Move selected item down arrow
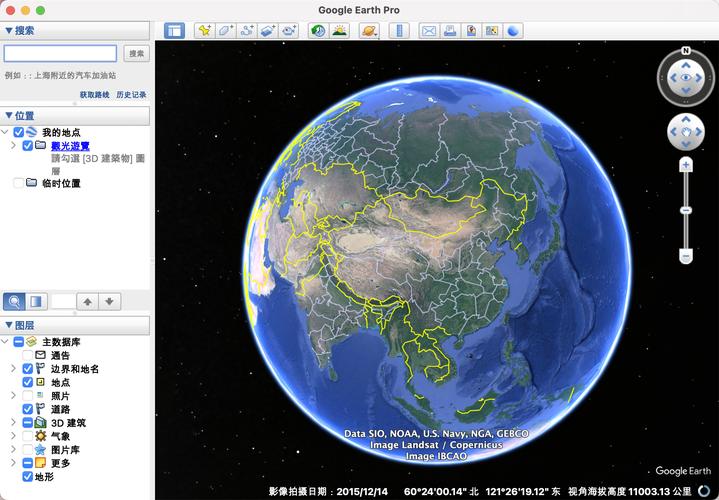This screenshot has height=500, width=719. (x=109, y=301)
